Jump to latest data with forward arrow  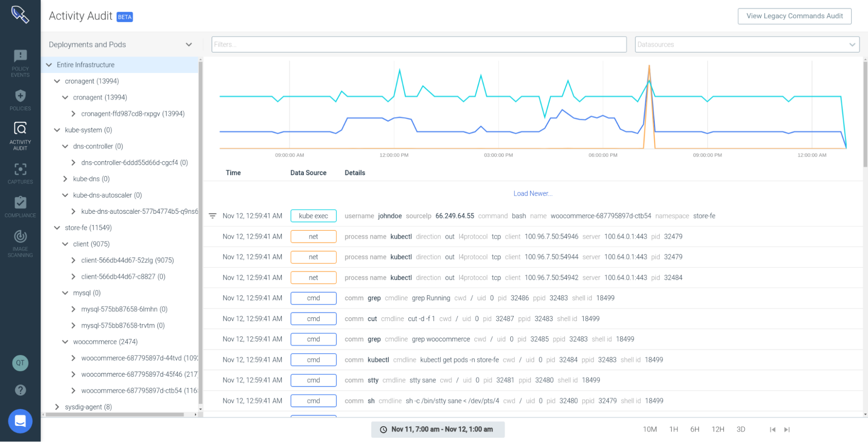(x=787, y=429)
